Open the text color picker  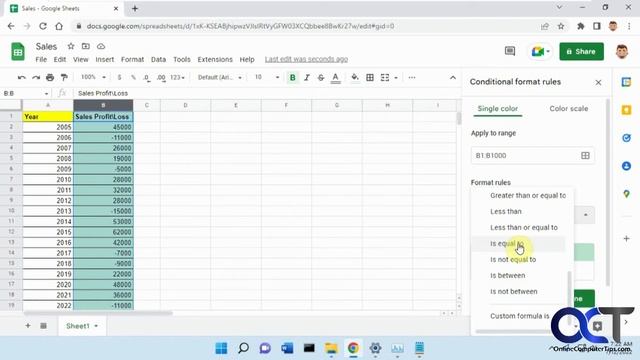[336, 78]
